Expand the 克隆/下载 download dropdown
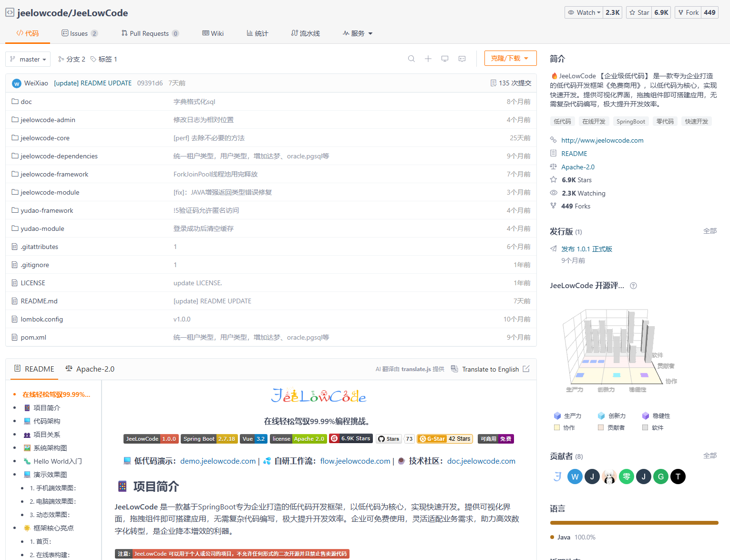The image size is (730, 560). 510,58
